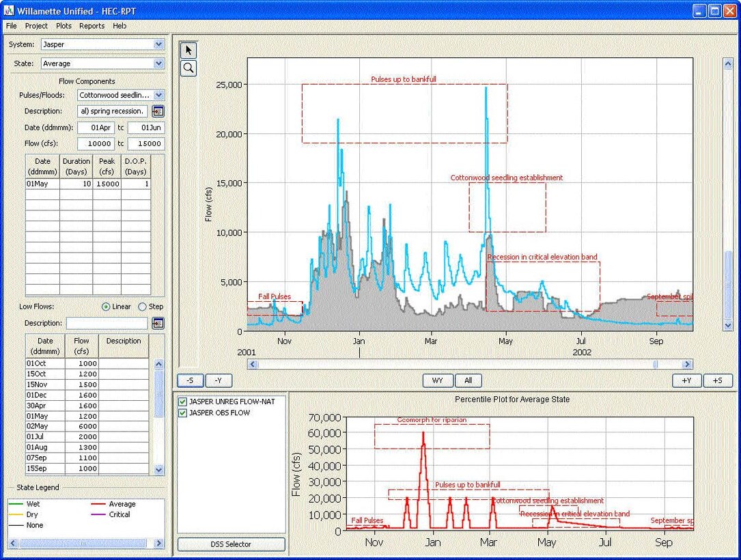This screenshot has width=741, height=560.
Task: Uncheck JASPER UNREG FLOW-NAT dataset
Action: [182, 402]
